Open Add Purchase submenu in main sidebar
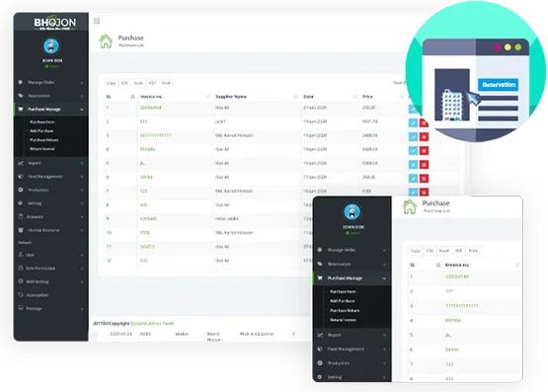This screenshot has height=392, width=548. 41,130
